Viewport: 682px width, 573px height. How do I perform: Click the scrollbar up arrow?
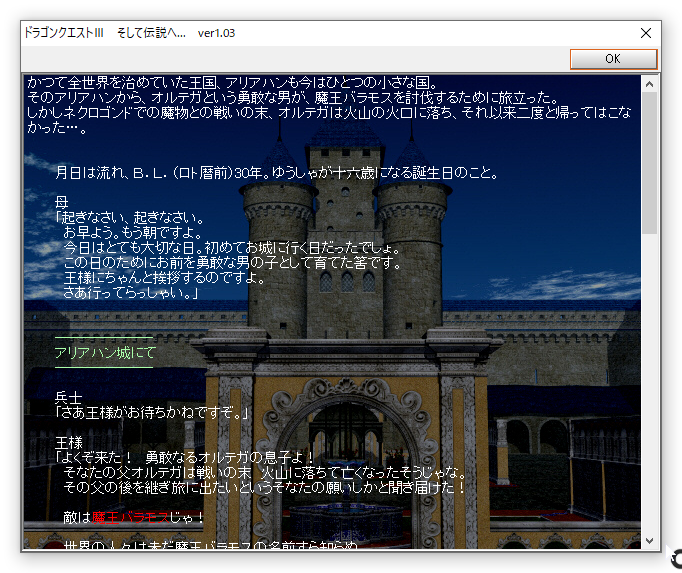coord(650,82)
